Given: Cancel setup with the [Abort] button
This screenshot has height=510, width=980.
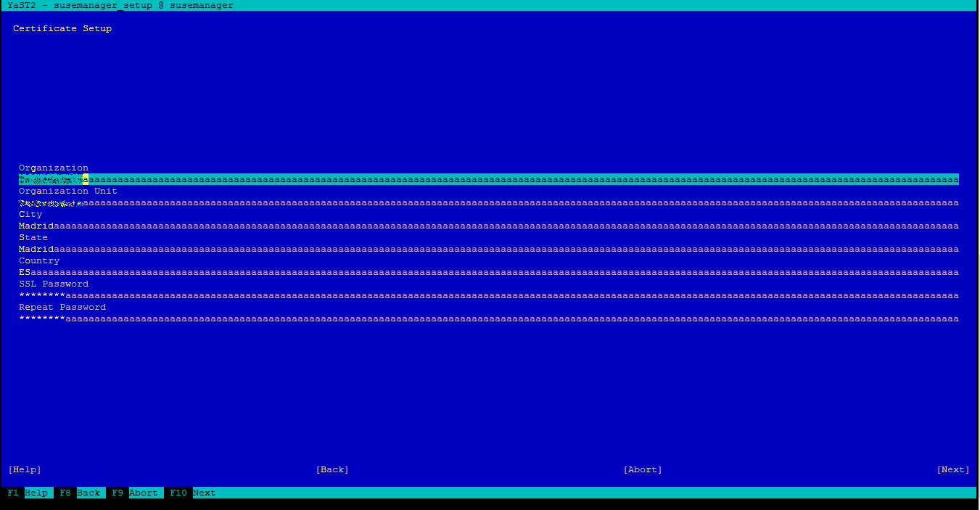Looking at the screenshot, I should 642,470.
